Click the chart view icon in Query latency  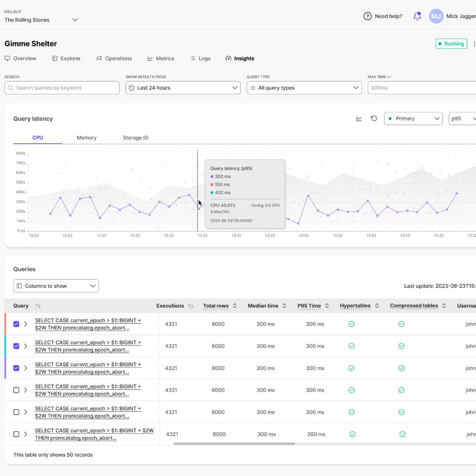click(x=359, y=119)
